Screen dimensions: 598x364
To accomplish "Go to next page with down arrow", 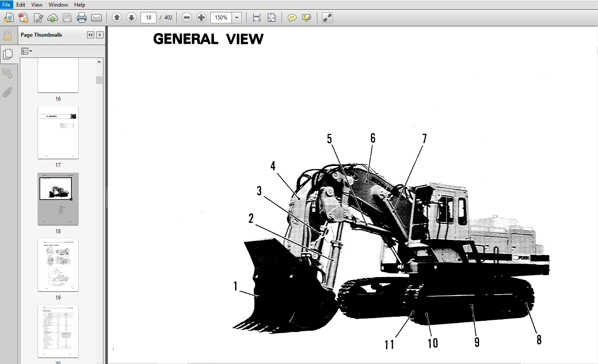I will 131,18.
